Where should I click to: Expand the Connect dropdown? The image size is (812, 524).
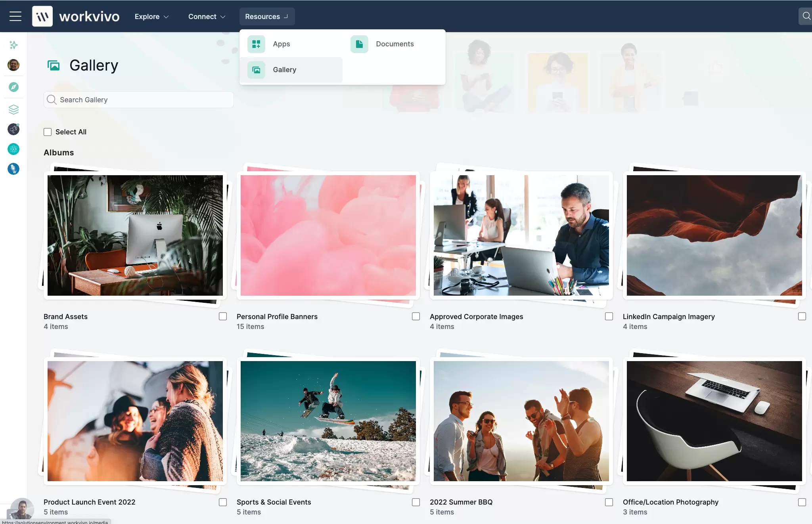click(x=207, y=17)
